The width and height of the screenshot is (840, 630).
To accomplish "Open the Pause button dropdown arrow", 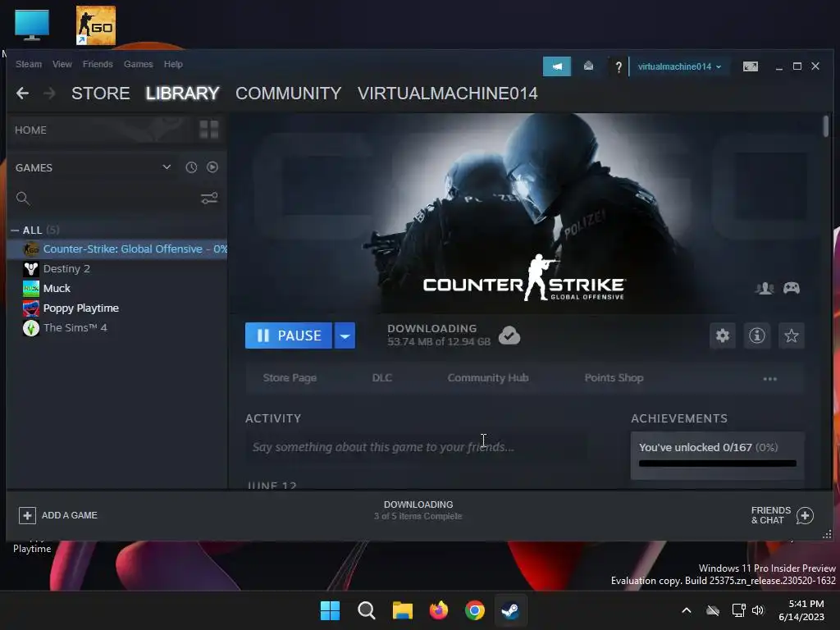I will tap(345, 336).
